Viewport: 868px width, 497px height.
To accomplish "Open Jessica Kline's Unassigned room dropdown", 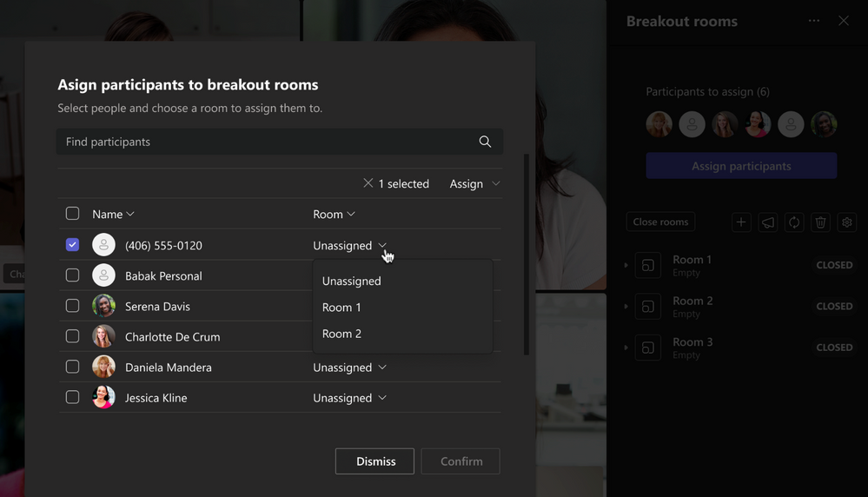I will (x=350, y=398).
